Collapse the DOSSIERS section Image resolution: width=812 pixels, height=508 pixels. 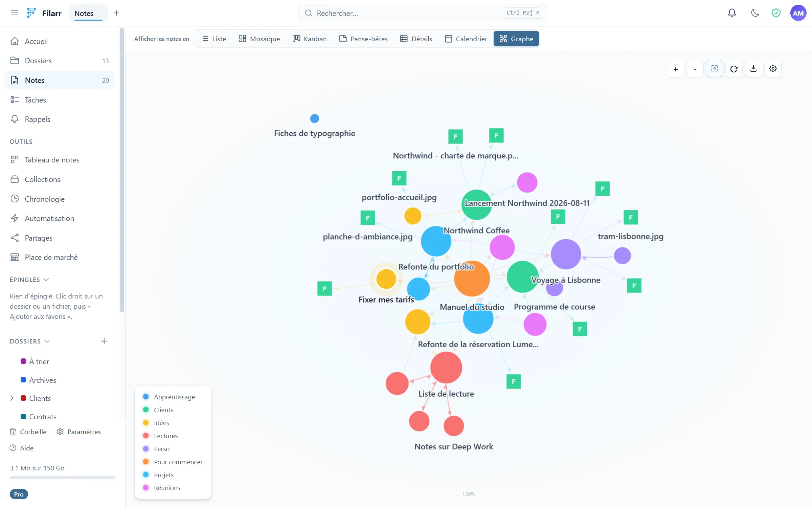[30, 341]
